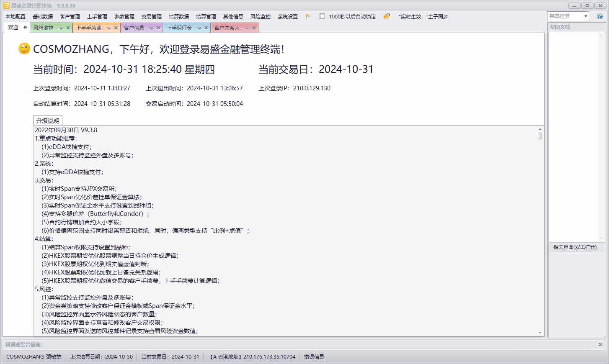This screenshot has height=364, width=609.
Task: Click the padlock lock-screen icon
Action: coord(386,16)
